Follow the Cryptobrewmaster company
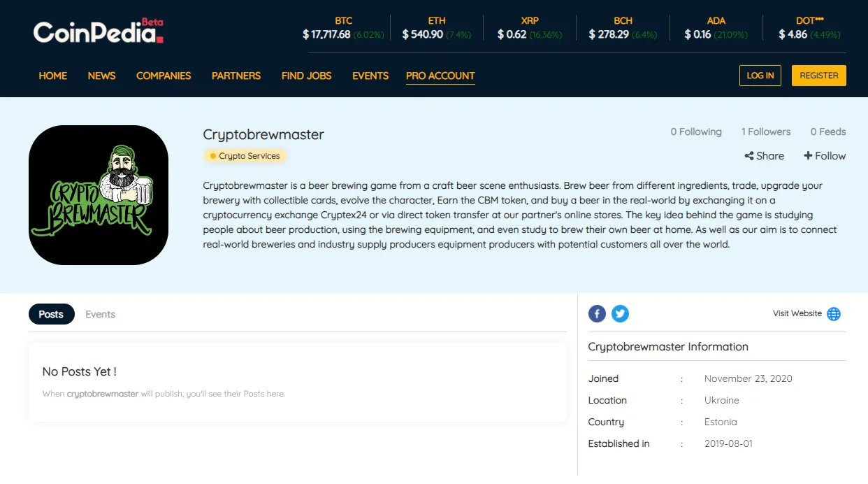 825,156
